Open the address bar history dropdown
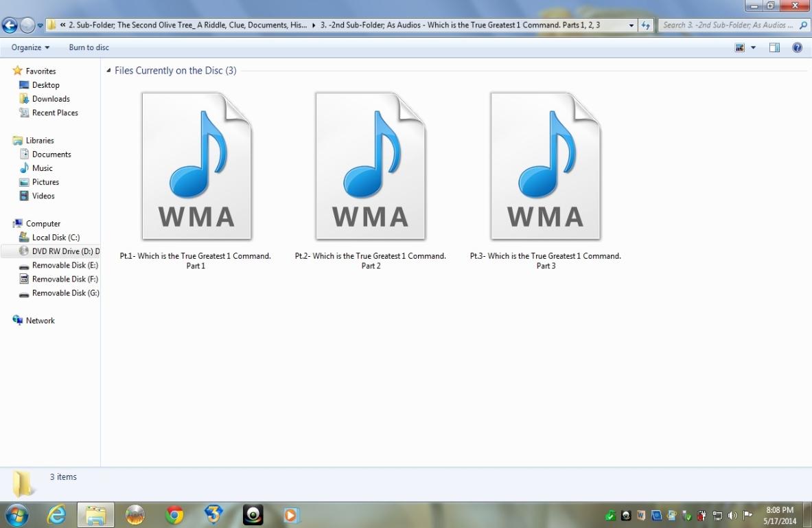Screen dimensions: 812x528 coord(631,25)
